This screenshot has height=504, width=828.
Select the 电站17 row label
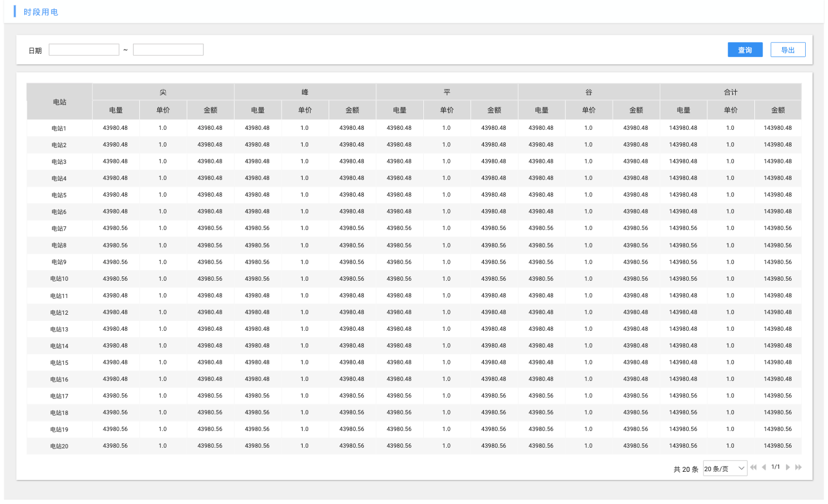(59, 396)
